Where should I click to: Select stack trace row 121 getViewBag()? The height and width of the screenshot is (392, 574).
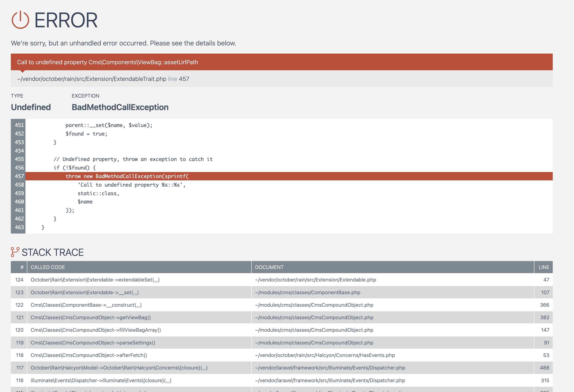[91, 318]
